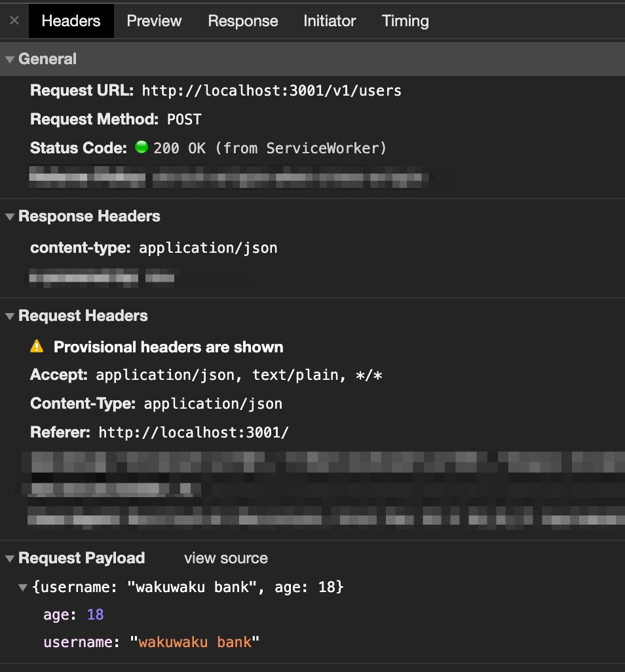Collapse the Request Payload section

click(x=9, y=558)
